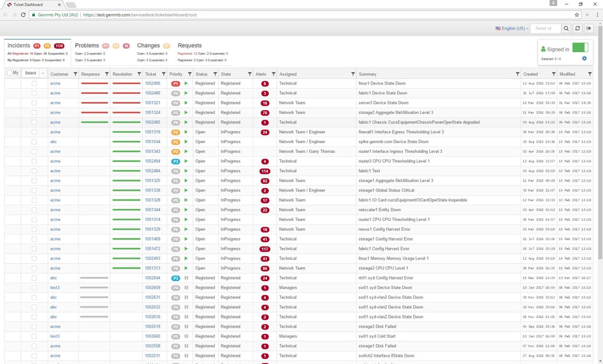Screen dimensions: 603x364
Task: Filter the Customer column
Action: click(x=76, y=74)
